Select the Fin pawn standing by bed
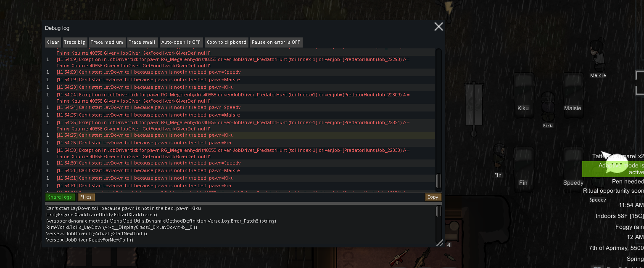 pos(499,157)
